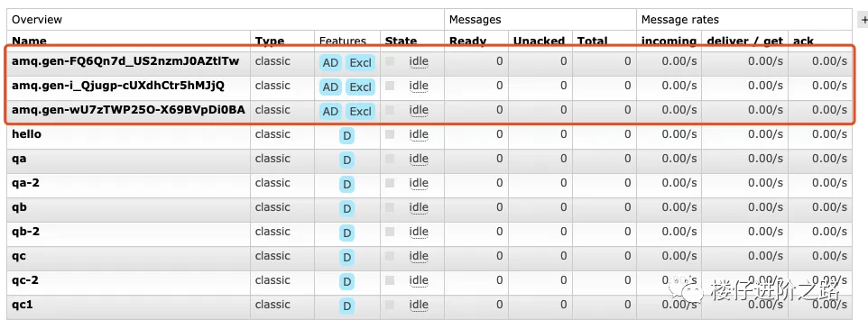
Task: Sort queues by Name column header
Action: click(x=30, y=41)
